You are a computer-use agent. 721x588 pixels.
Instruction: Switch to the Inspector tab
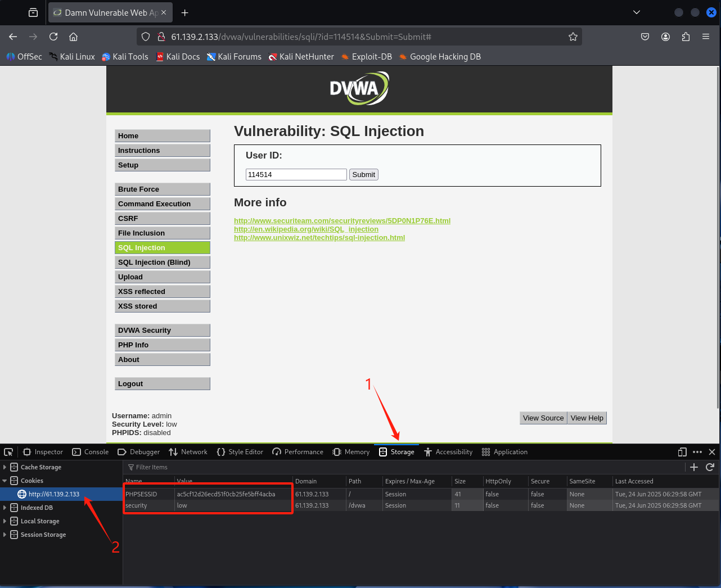click(x=43, y=452)
